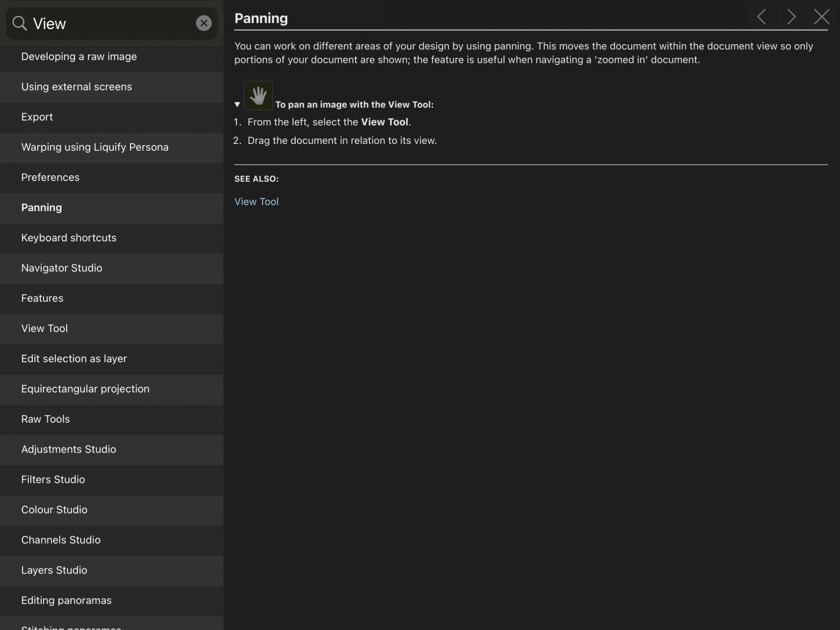
Task: Select View Tool in results list
Action: point(44,329)
